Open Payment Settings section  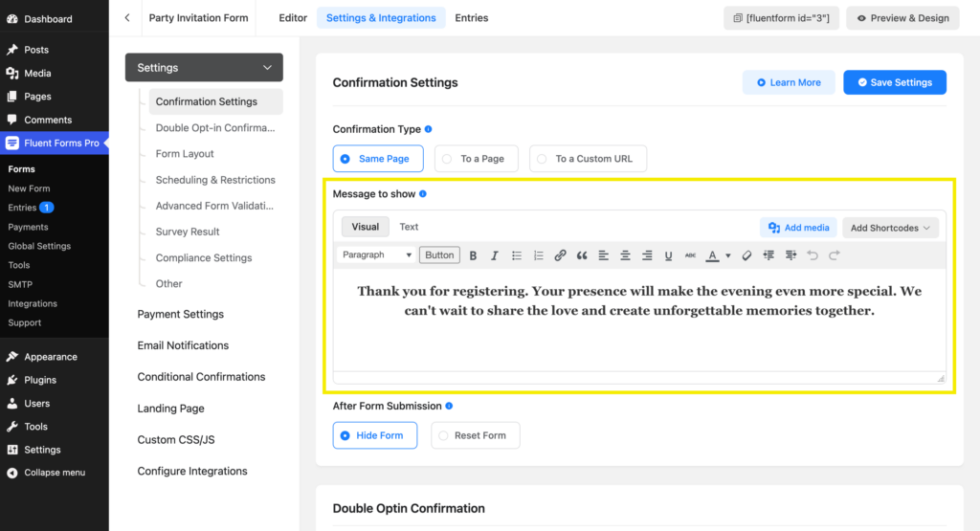point(181,314)
